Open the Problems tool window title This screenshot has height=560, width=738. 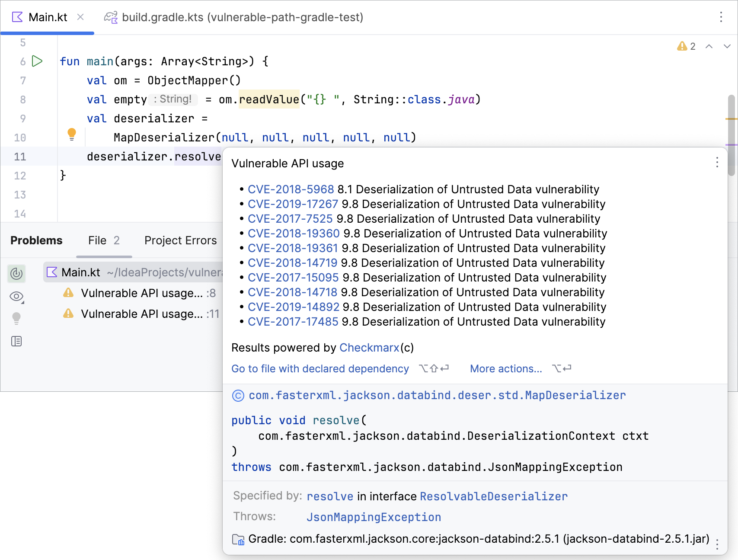[x=36, y=240]
